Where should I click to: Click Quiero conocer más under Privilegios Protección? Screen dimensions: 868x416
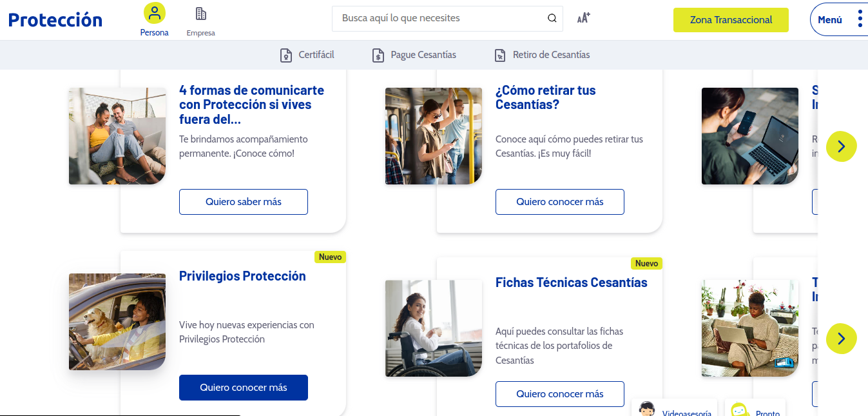(x=243, y=388)
